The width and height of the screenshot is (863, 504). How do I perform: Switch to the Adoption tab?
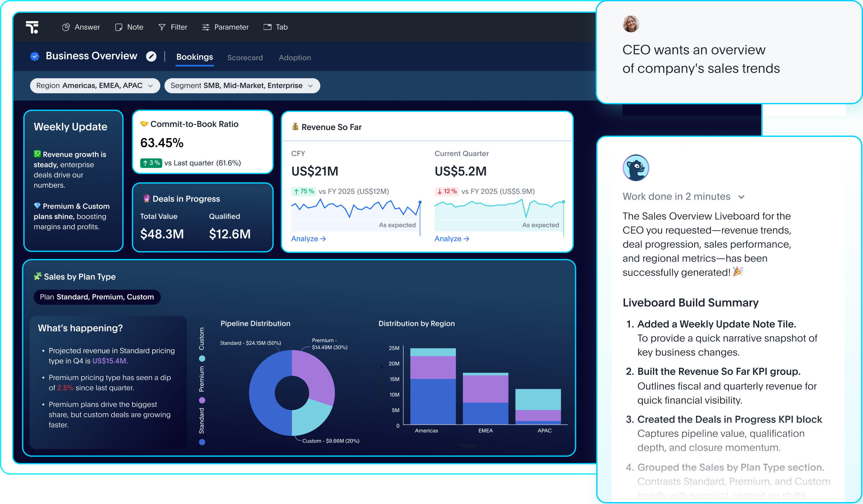295,58
